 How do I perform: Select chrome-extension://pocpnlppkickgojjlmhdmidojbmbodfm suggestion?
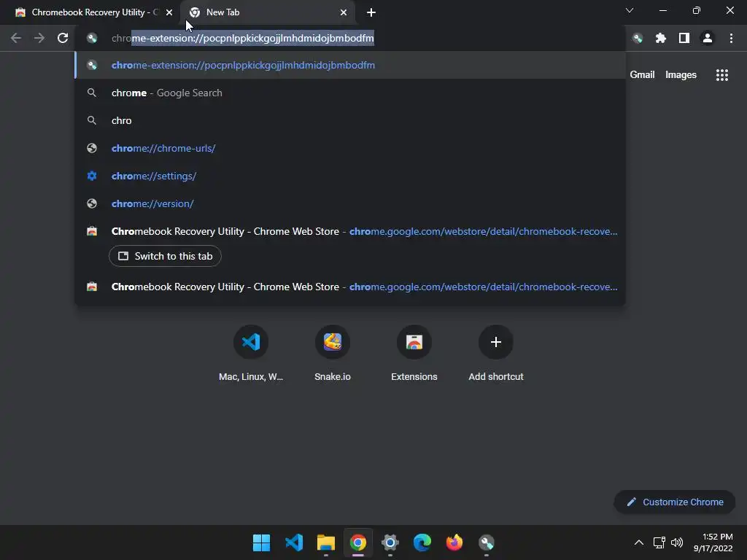click(x=350, y=65)
